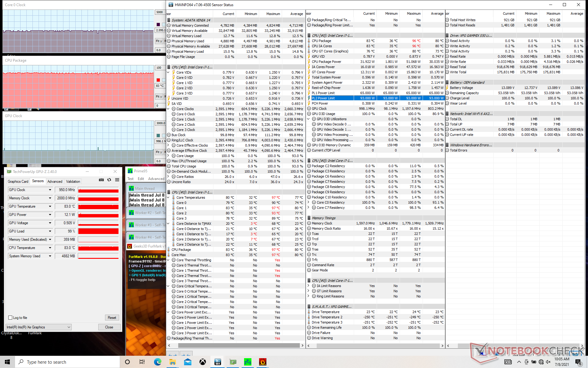The image size is (588, 368).
Task: Click the volume muted tray icon
Action: pyautogui.click(x=548, y=362)
